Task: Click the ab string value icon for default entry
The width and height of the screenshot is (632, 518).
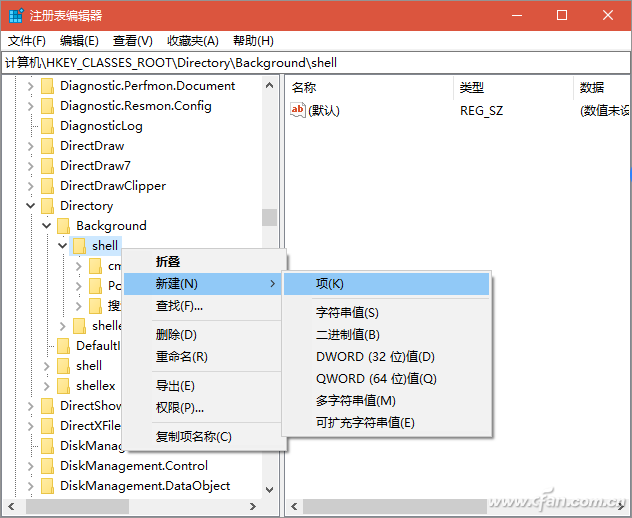Action: click(297, 110)
